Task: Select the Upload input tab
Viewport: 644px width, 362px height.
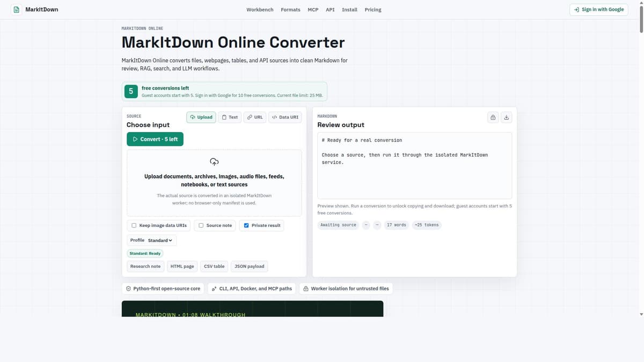Action: click(x=201, y=117)
